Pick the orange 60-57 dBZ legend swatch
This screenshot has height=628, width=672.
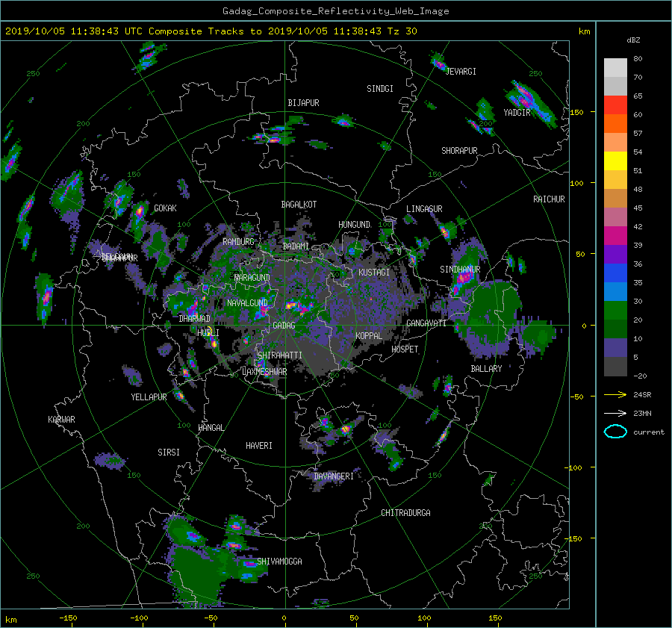615,124
